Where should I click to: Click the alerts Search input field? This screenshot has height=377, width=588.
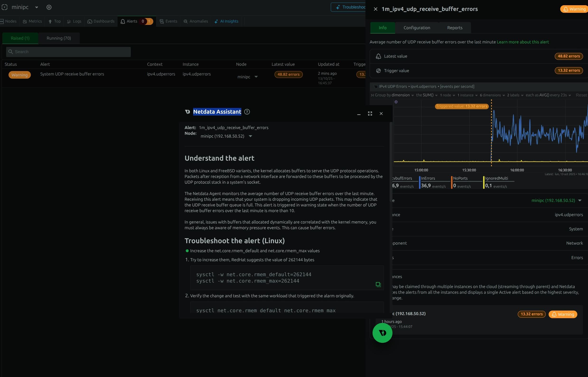pyautogui.click(x=69, y=52)
